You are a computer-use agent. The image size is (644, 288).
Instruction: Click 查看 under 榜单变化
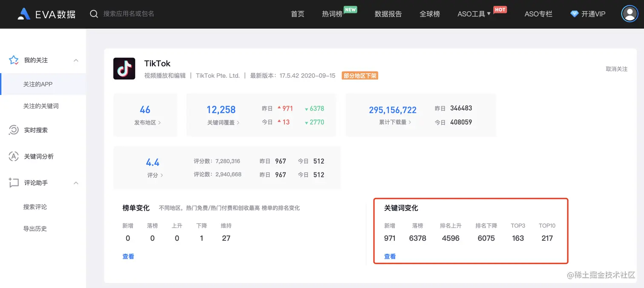click(128, 257)
